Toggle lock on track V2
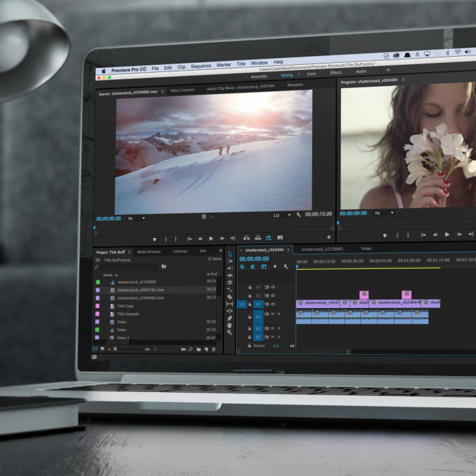The height and width of the screenshot is (476, 476). click(250, 296)
